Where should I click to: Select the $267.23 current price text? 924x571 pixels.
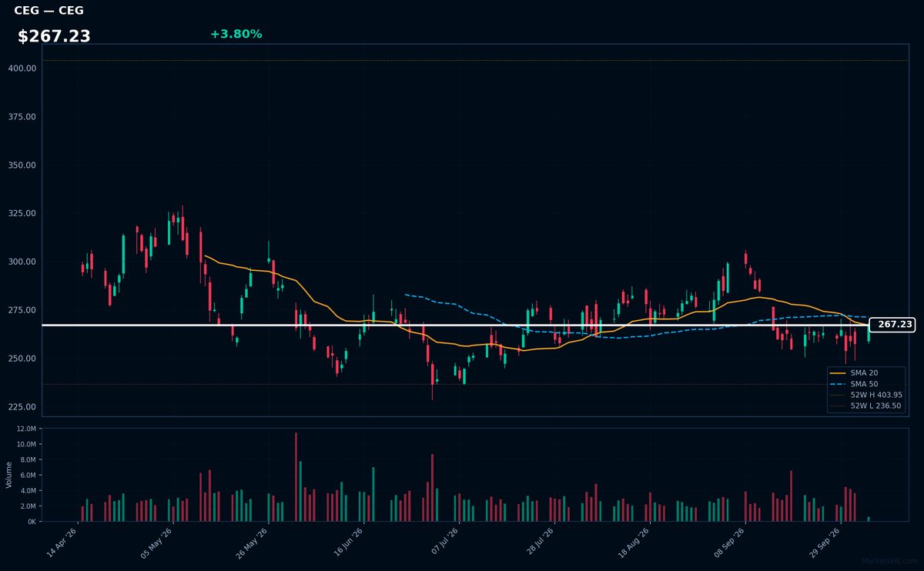(54, 36)
